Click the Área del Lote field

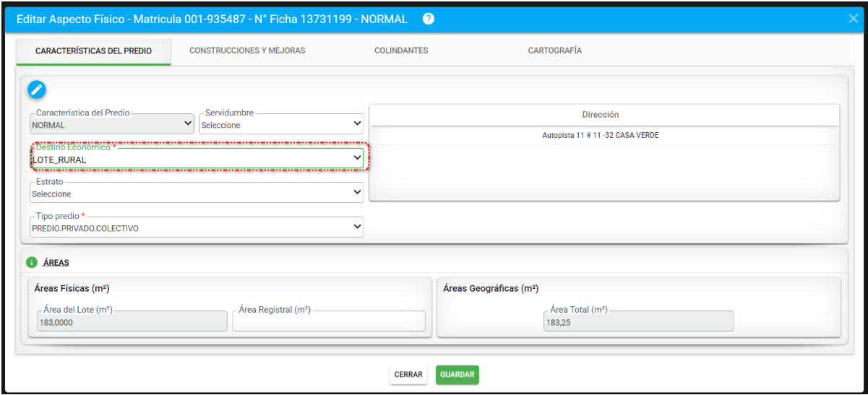coord(132,321)
